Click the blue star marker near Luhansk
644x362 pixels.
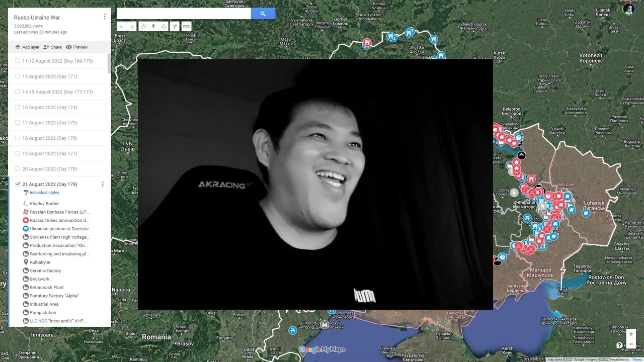[586, 213]
